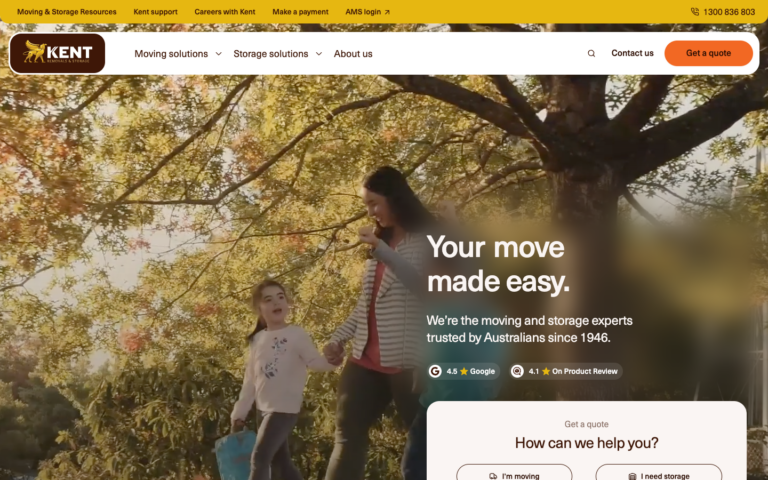Open the Contact us link
768x480 pixels.
click(x=632, y=53)
